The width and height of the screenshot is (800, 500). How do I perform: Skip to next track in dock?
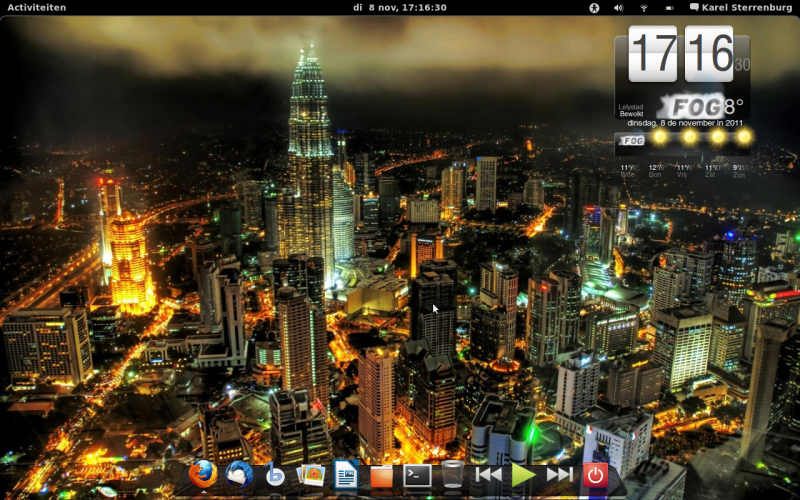click(x=560, y=475)
